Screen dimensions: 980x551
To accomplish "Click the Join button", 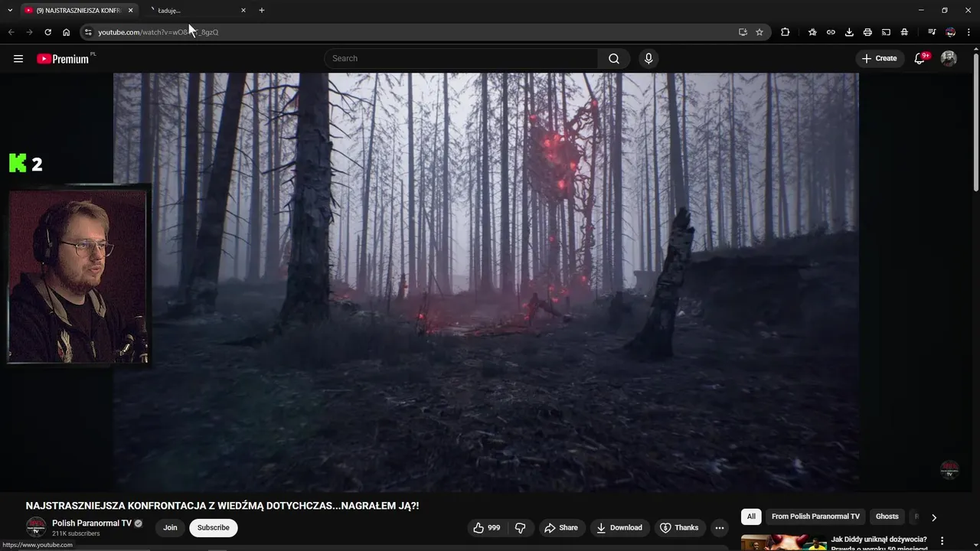I will coord(170,527).
